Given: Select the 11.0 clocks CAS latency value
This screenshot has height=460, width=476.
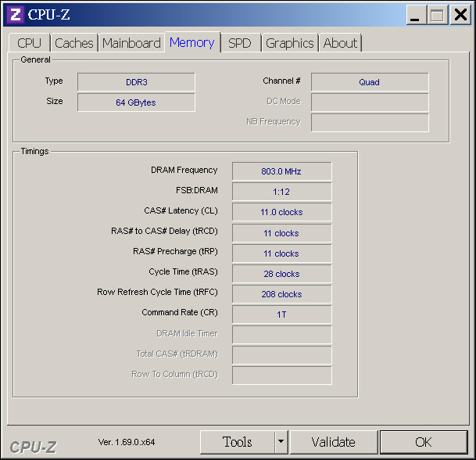Looking at the screenshot, I should click(x=282, y=212).
